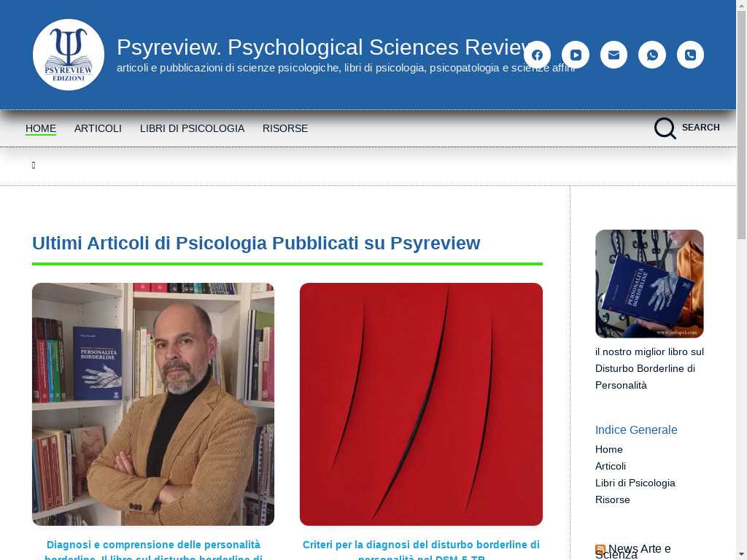Click the email envelope icon

click(614, 55)
